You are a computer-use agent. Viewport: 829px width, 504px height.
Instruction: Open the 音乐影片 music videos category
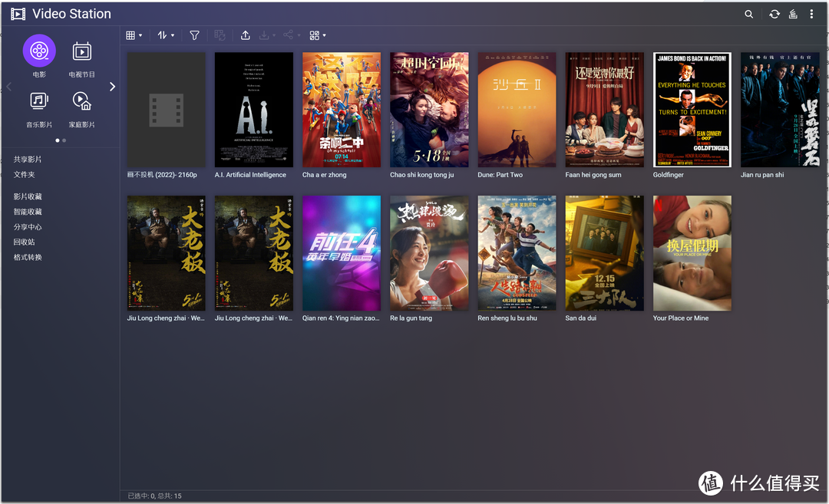[39, 101]
